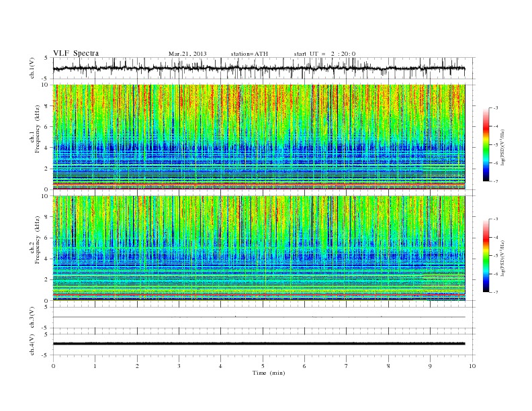Click the "ch.1(V)" waveform axis label
The height and width of the screenshot is (411, 532).
[32, 68]
